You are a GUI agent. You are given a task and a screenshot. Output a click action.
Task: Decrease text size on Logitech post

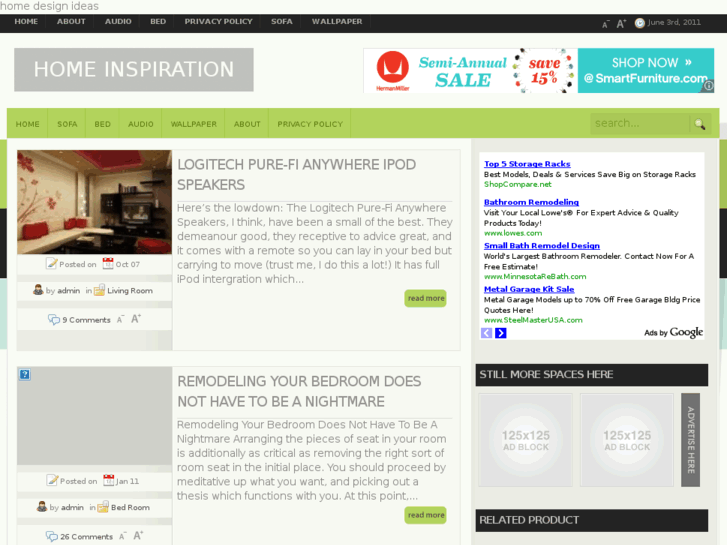[x=120, y=320]
